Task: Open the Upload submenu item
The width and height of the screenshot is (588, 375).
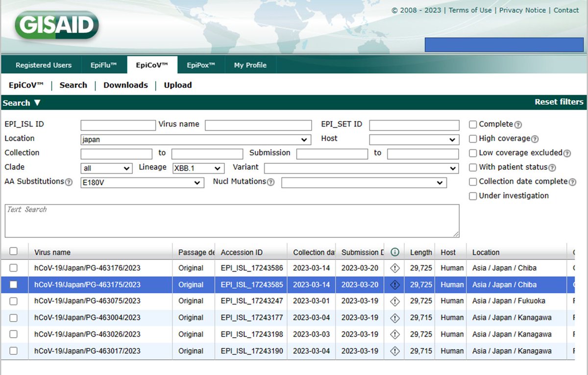Action: [x=178, y=85]
